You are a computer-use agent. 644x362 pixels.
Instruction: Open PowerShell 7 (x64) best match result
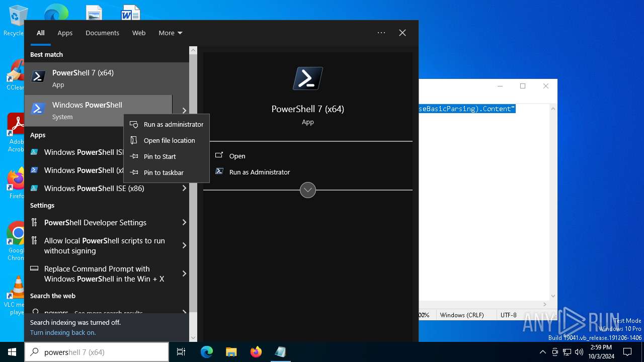107,78
